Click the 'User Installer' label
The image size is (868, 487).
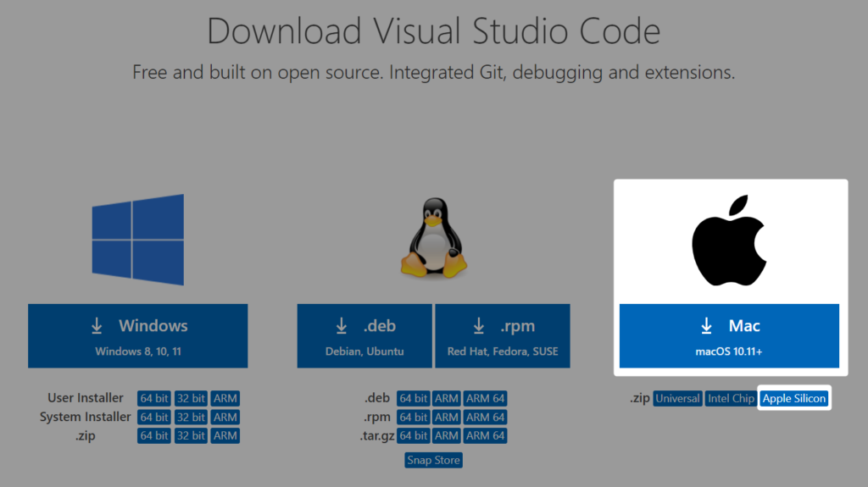(86, 398)
